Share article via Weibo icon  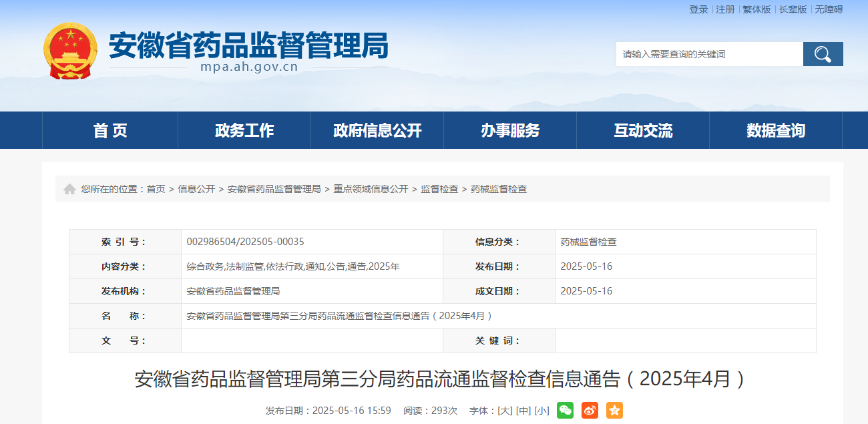[590, 411]
